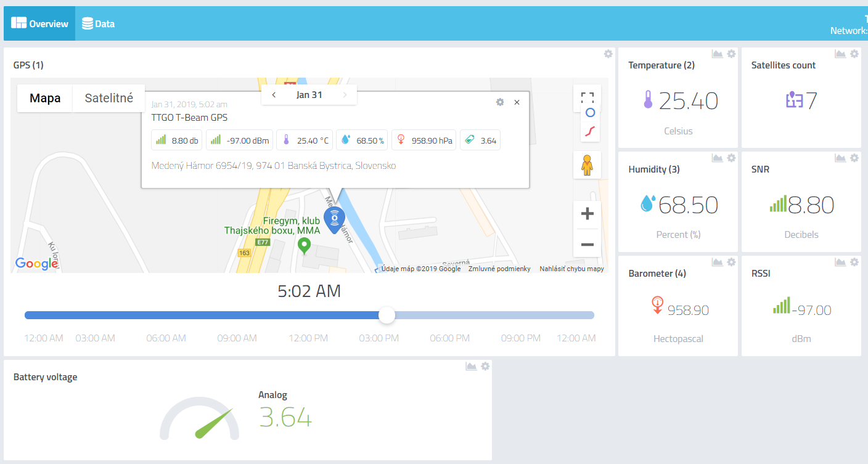
Task: Switch to the Data tab
Action: point(97,23)
